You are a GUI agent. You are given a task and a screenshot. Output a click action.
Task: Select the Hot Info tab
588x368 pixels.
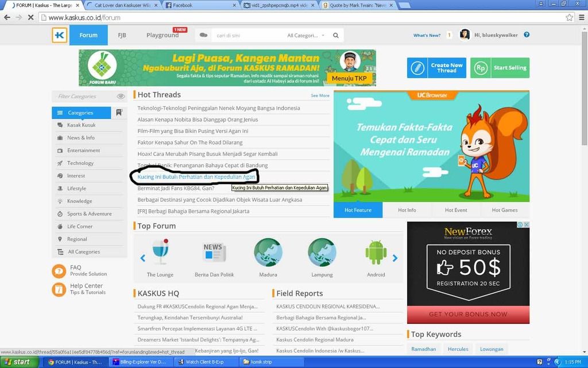pos(407,210)
